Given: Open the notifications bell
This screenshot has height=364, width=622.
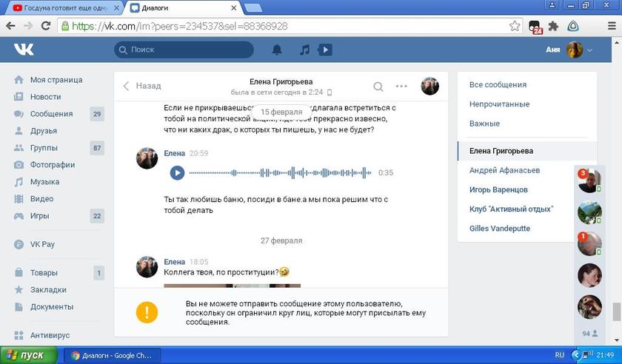Looking at the screenshot, I should (x=277, y=50).
